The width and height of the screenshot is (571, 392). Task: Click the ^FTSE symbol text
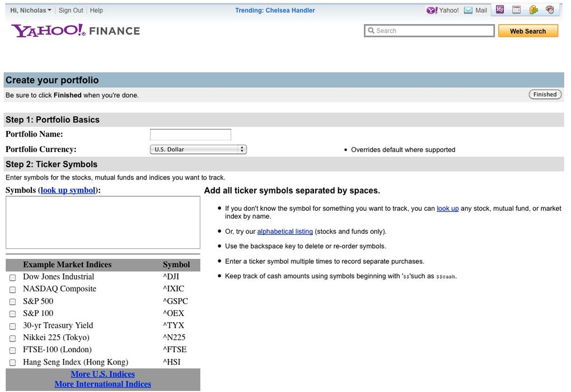coord(175,350)
